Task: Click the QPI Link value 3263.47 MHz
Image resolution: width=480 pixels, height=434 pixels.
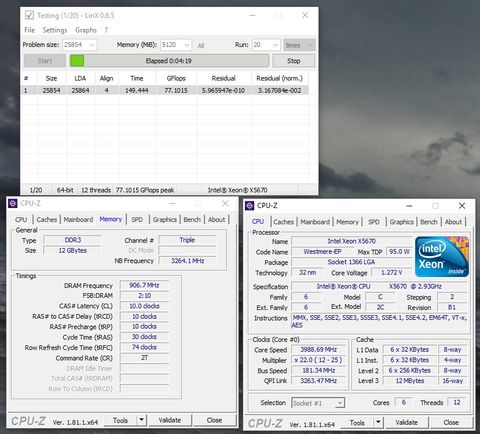Action: point(319,381)
